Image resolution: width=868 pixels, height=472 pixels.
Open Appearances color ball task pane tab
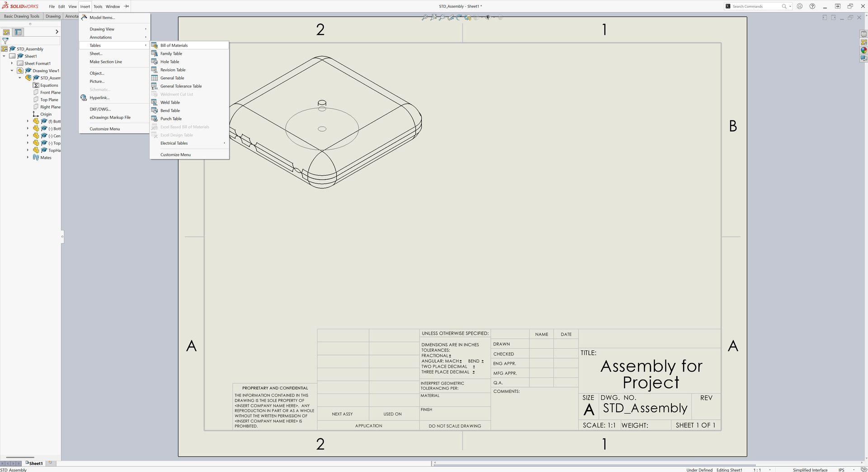[863, 50]
